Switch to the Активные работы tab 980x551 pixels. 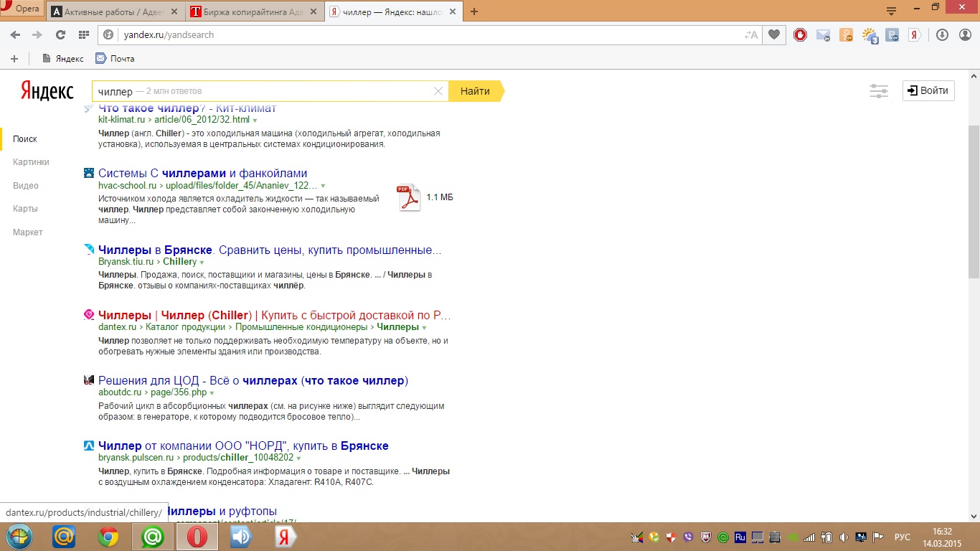114,11
